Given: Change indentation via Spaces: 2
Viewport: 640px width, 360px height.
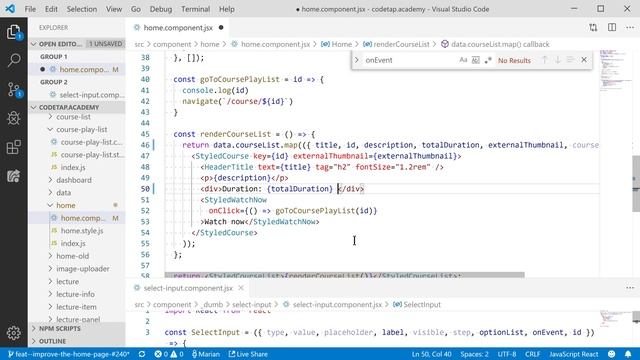Looking at the screenshot, I should pyautogui.click(x=474, y=354).
